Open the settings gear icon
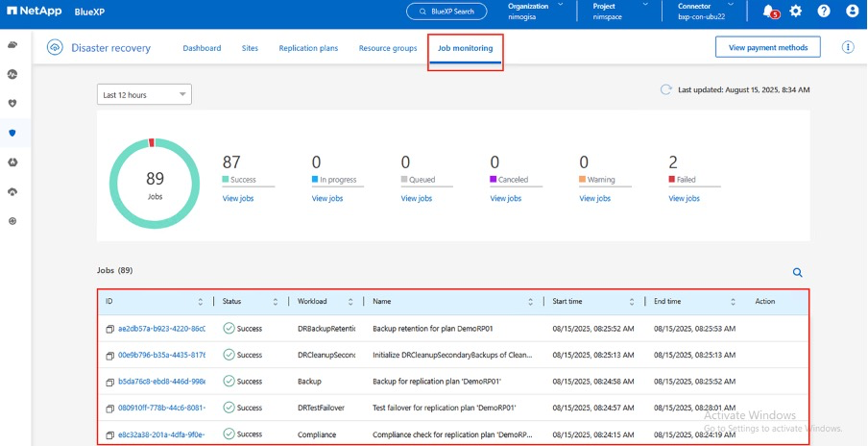 point(795,12)
